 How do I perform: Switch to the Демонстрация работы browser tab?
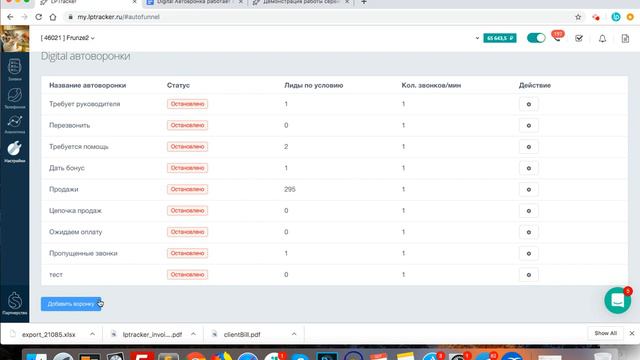point(300,2)
